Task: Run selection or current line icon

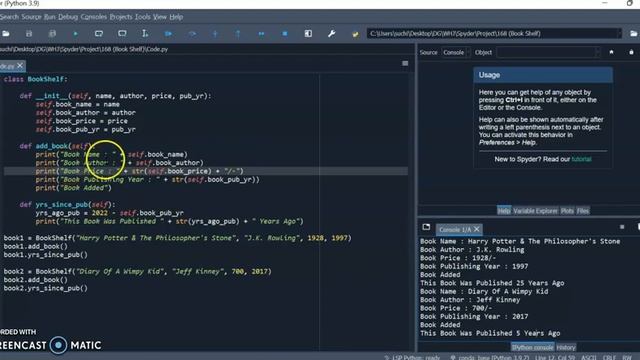Action: point(145,33)
